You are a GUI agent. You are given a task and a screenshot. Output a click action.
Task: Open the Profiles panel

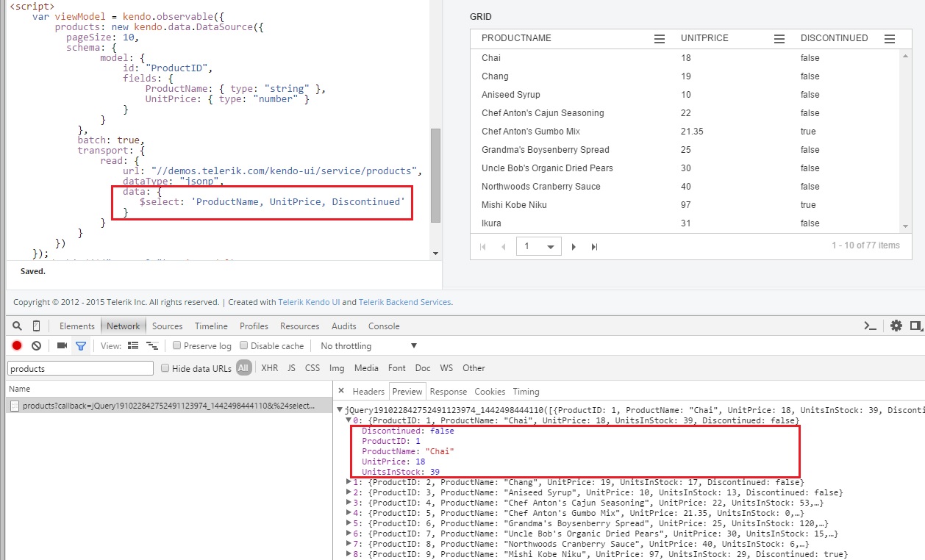coord(254,326)
